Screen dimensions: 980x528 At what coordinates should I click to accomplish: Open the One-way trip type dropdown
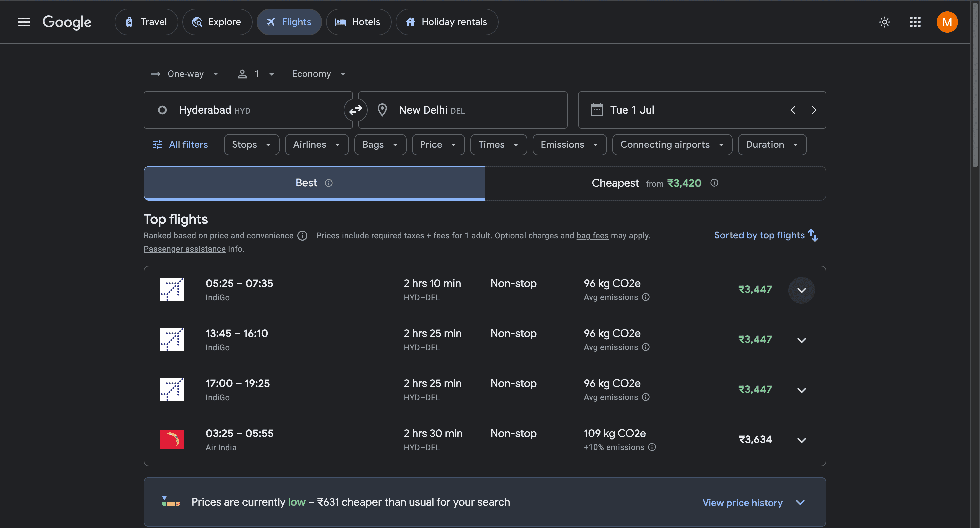[x=185, y=74]
